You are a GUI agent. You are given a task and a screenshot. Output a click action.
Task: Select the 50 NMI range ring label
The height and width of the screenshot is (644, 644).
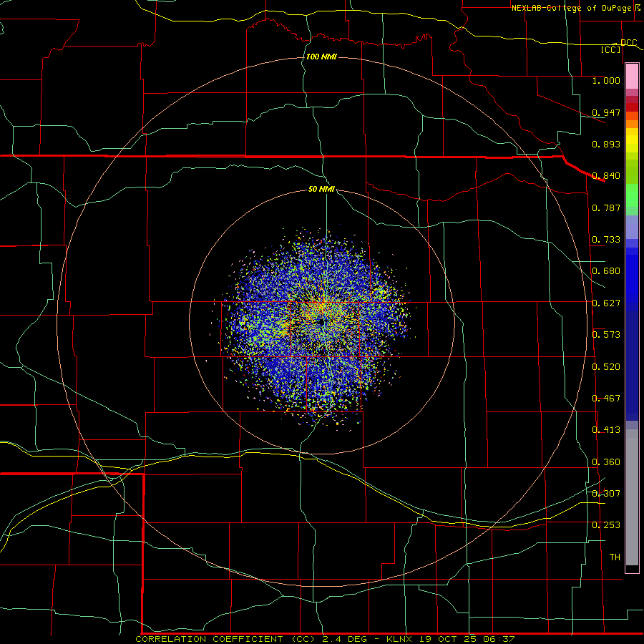(x=321, y=190)
